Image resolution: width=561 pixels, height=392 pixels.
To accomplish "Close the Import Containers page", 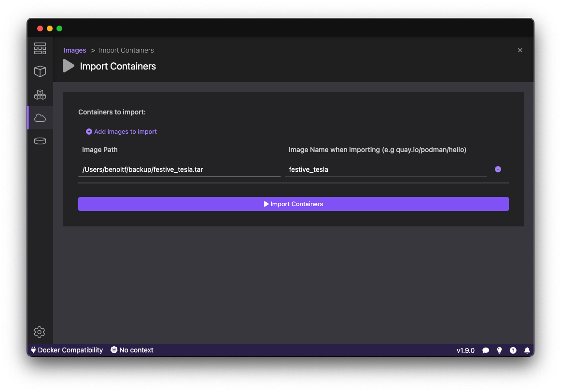I will 520,50.
